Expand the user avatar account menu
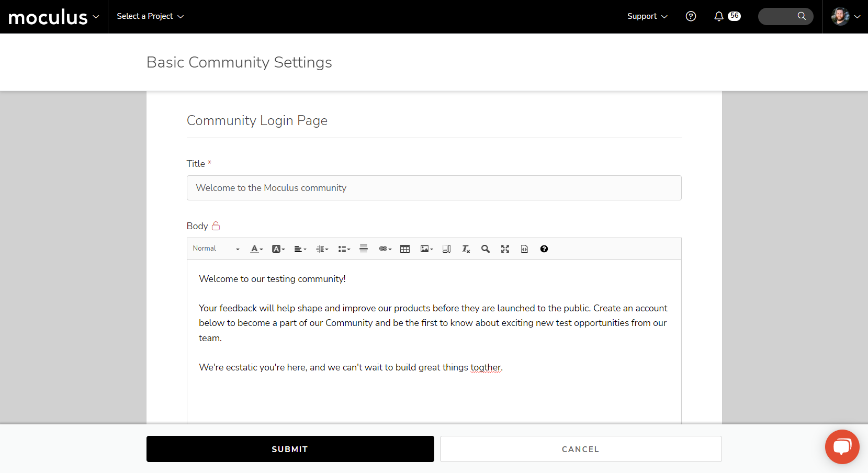This screenshot has width=868, height=473. coord(846,16)
